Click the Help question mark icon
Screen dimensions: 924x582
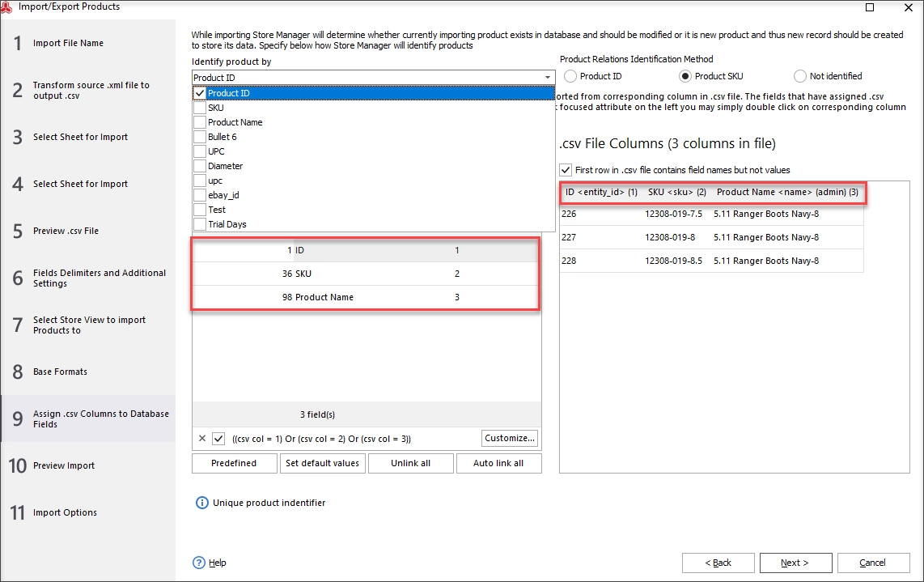(x=199, y=563)
